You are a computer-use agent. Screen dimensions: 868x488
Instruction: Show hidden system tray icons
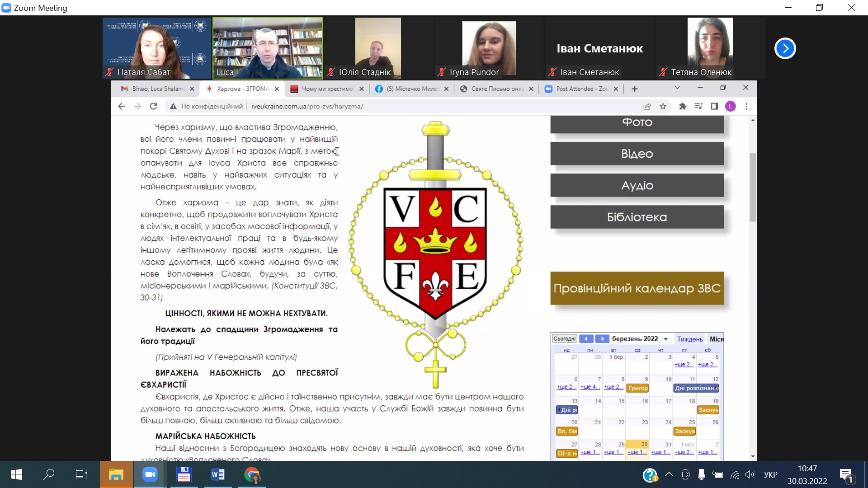click(x=669, y=474)
